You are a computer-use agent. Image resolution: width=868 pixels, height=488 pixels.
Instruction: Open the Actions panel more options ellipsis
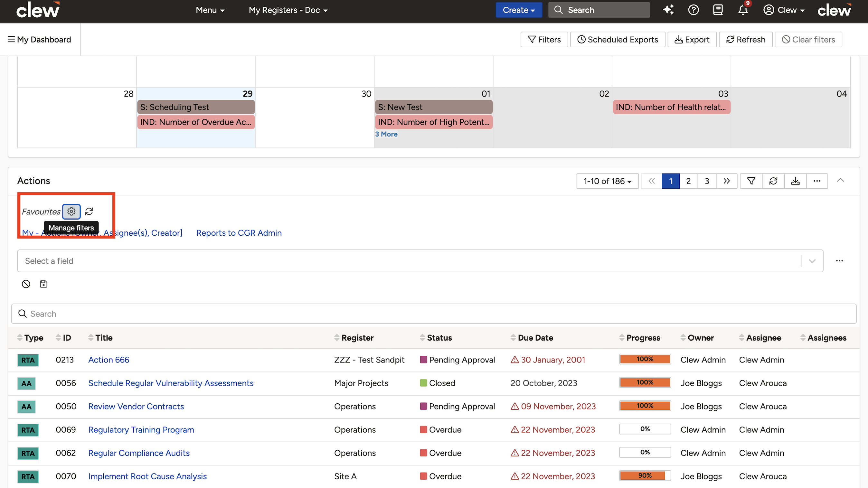coord(817,181)
